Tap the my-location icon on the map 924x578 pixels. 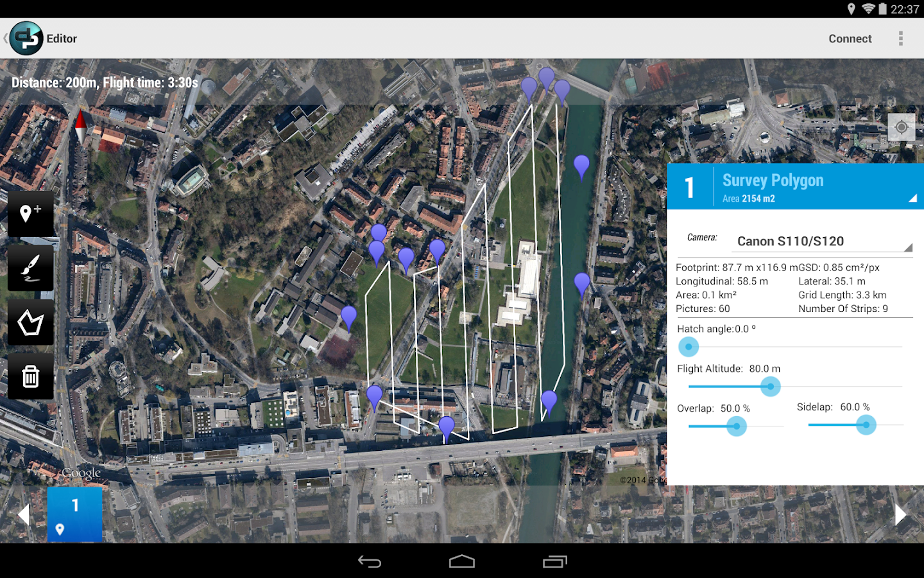point(901,127)
